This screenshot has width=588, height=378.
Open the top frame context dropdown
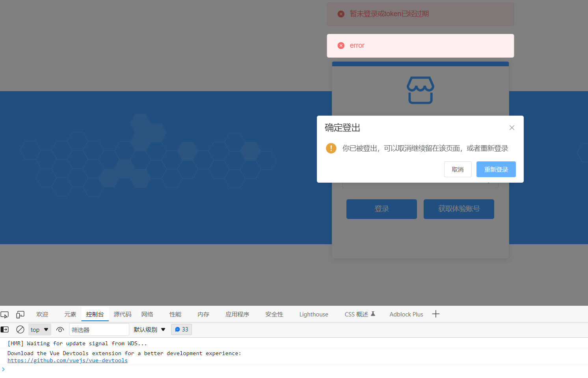[39, 329]
